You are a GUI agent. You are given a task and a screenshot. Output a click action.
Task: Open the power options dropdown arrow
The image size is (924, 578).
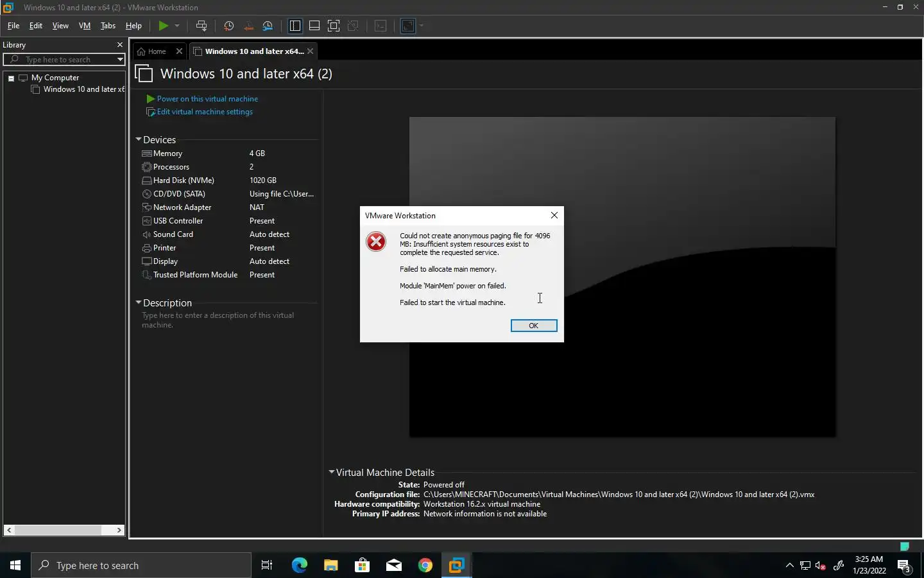point(177,26)
